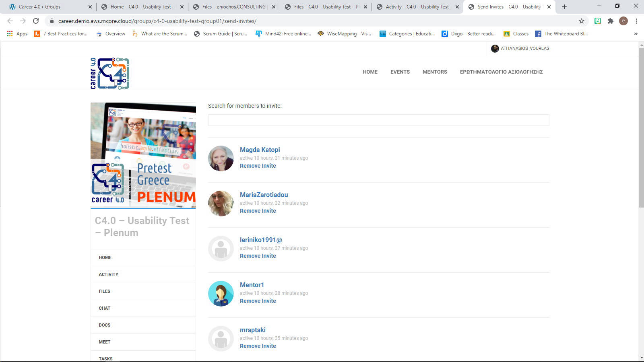This screenshot has height=362, width=644.
Task: Click the Career 4.0 logo in header
Action: coord(110,73)
